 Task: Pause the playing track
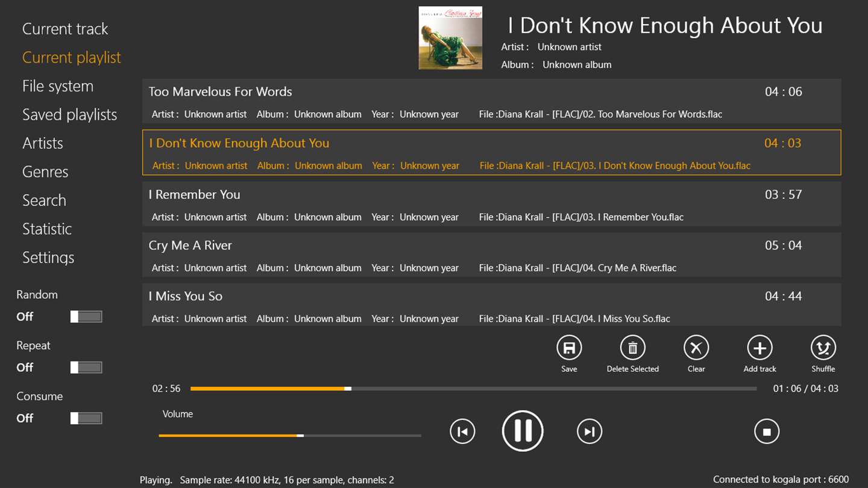pos(523,431)
